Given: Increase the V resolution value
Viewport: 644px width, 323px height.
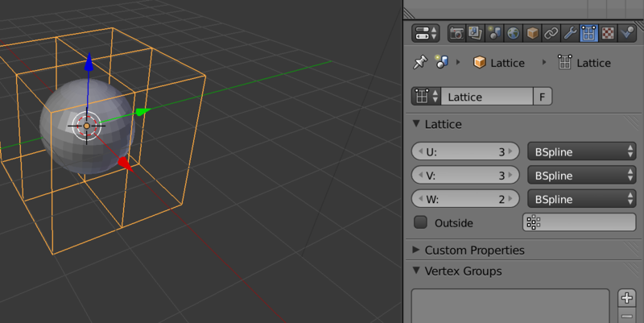Looking at the screenshot, I should click(510, 176).
